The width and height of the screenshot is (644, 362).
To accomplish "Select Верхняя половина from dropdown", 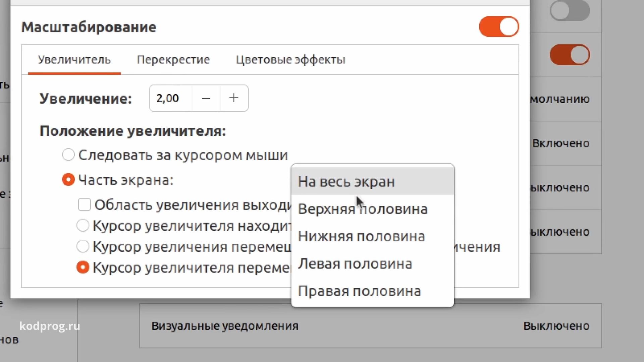I will click(363, 208).
